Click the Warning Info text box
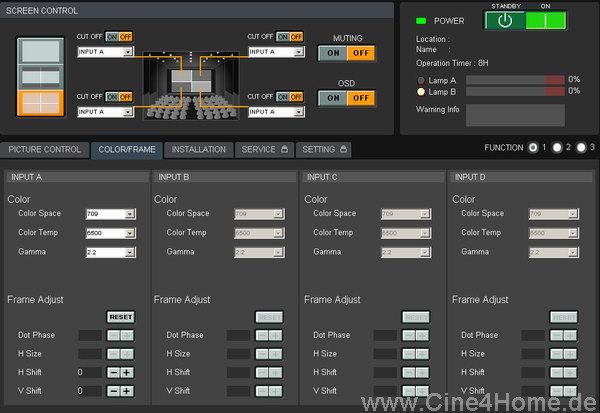 (x=521, y=114)
